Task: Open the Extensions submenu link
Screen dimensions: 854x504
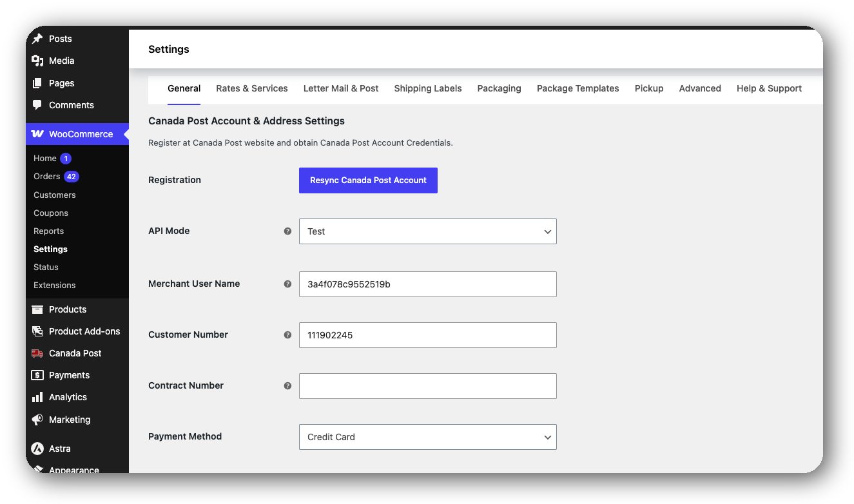Action: pyautogui.click(x=55, y=285)
